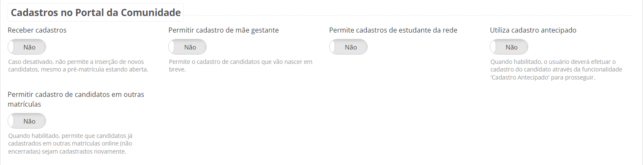Viewport: 644px width, 165px height.
Task: Enable the "Utiliza cadastro antecipado" switch
Action: (x=509, y=47)
